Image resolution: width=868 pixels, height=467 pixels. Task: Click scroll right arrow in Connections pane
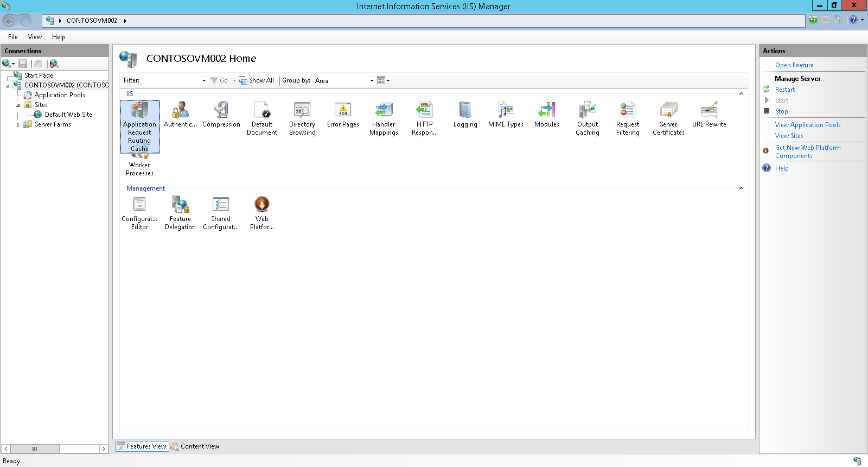point(104,449)
